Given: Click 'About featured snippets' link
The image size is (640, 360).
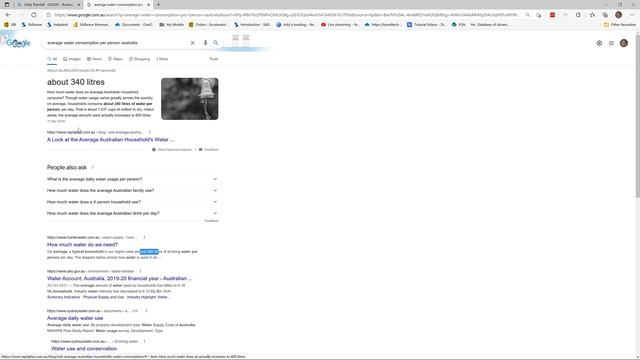Looking at the screenshot, I should (172, 150).
